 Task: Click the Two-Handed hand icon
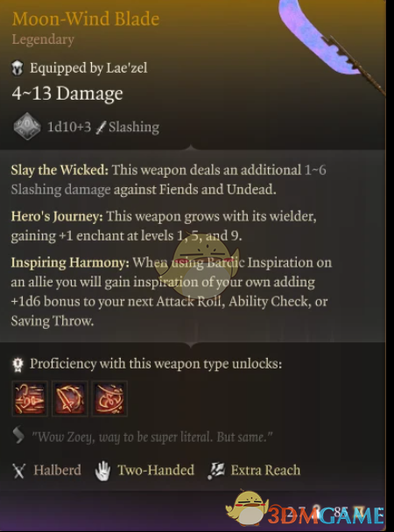[x=102, y=470]
